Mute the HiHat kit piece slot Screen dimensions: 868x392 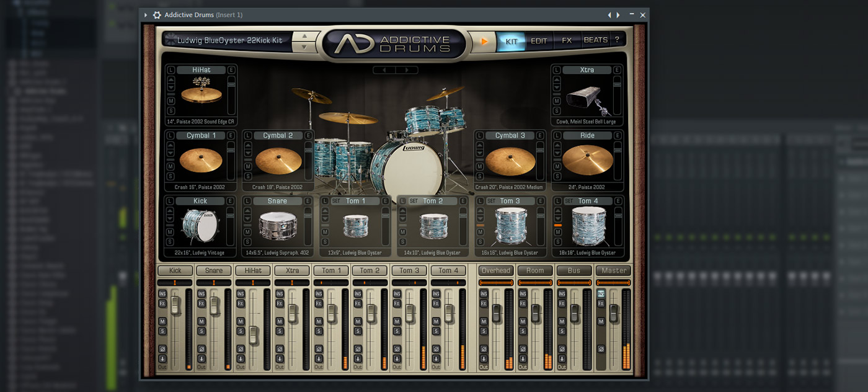coord(170,101)
